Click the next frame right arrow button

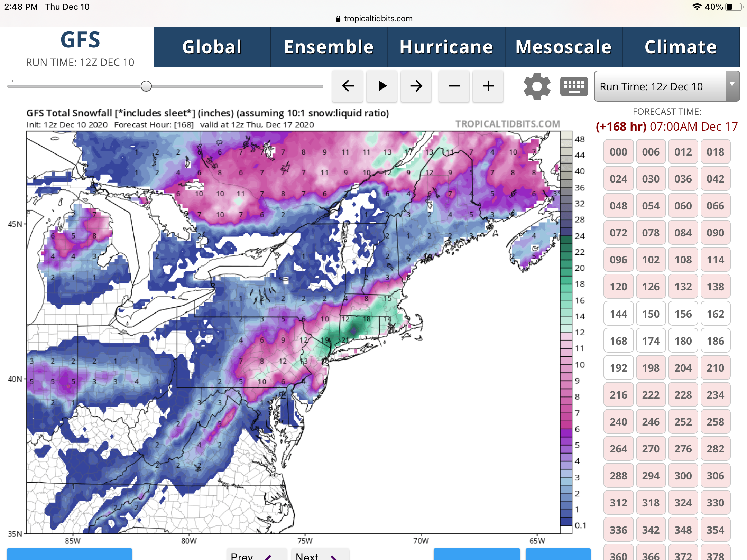(x=416, y=86)
